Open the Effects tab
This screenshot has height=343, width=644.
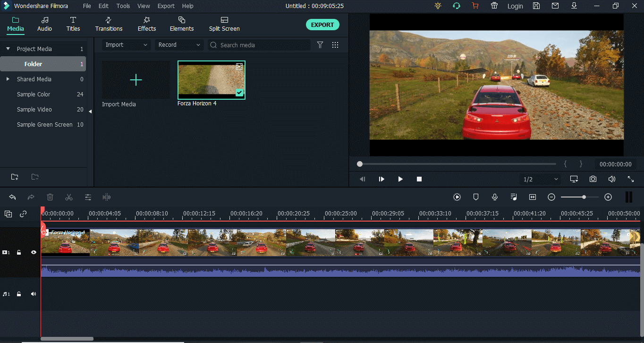coord(147,24)
